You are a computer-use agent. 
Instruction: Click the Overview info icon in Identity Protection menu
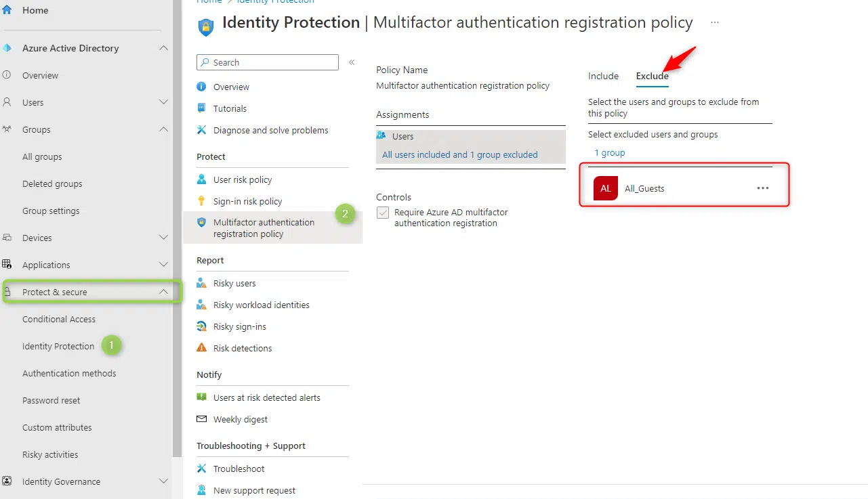(201, 87)
